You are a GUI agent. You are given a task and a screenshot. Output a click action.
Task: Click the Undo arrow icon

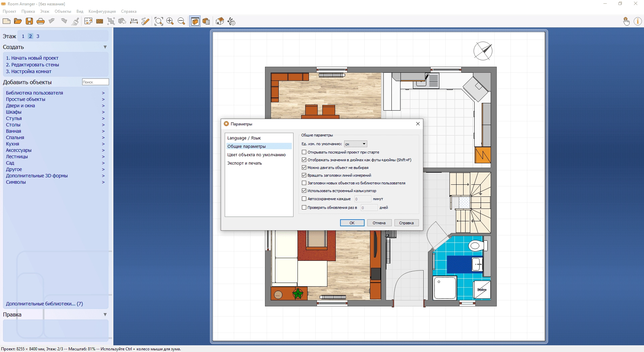click(x=52, y=21)
